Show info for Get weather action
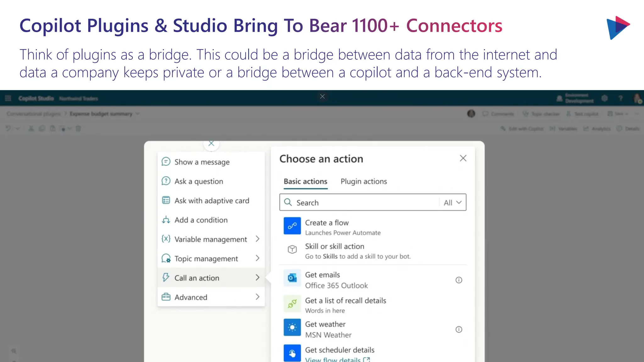Viewport: 644px width, 362px height. pos(459,329)
